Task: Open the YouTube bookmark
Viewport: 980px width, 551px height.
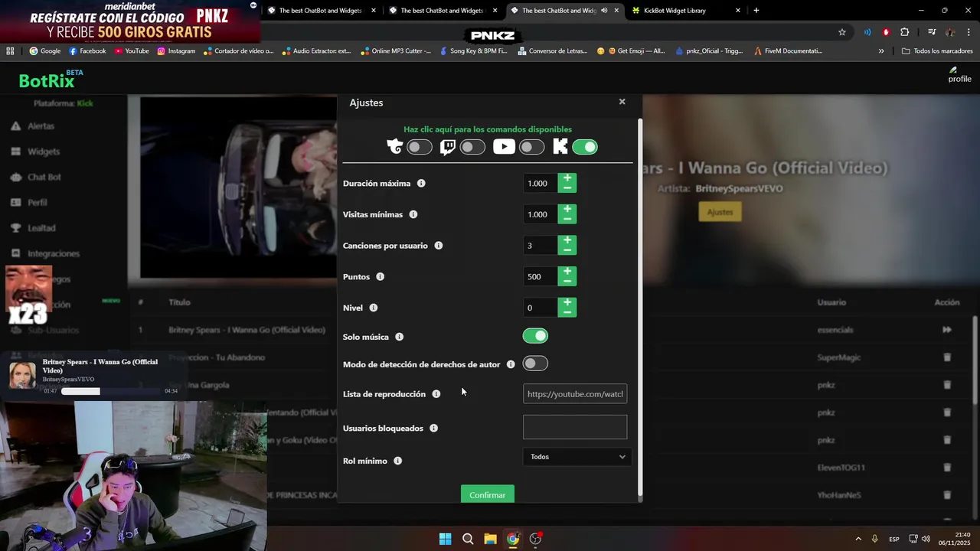Action: click(x=132, y=51)
